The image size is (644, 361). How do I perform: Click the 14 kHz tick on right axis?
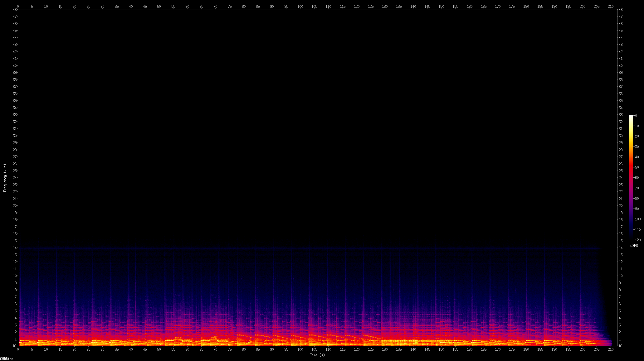(x=621, y=248)
